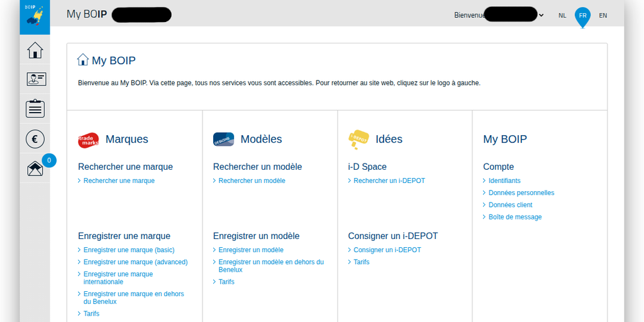The width and height of the screenshot is (644, 322).
Task: Open Tarifs link under Idées
Action: [362, 262]
